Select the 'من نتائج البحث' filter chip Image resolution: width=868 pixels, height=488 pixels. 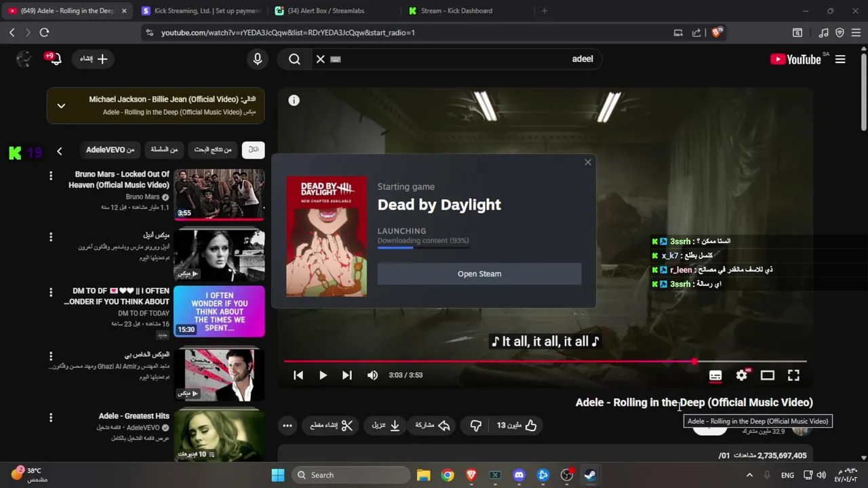point(213,150)
